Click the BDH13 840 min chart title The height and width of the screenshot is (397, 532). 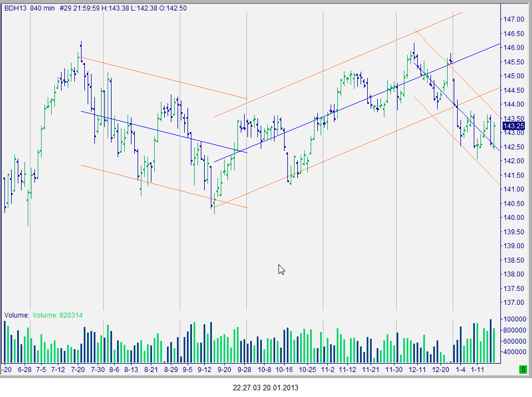(x=29, y=8)
